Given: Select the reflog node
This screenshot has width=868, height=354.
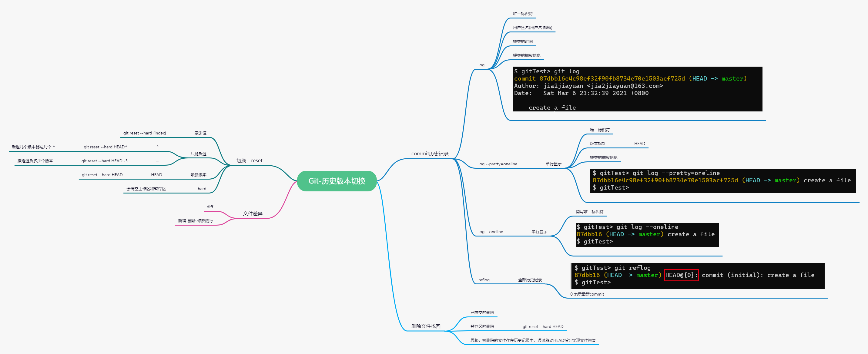Looking at the screenshot, I should 484,280.
